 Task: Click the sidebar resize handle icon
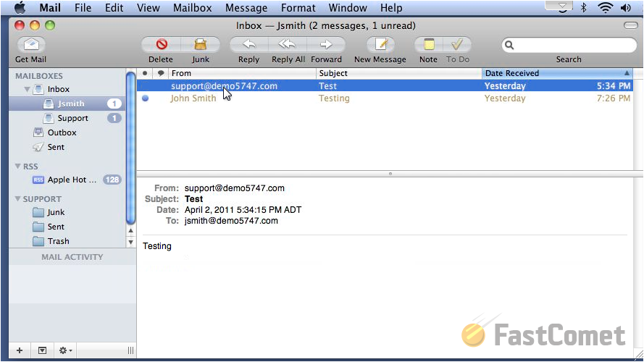[x=130, y=350]
